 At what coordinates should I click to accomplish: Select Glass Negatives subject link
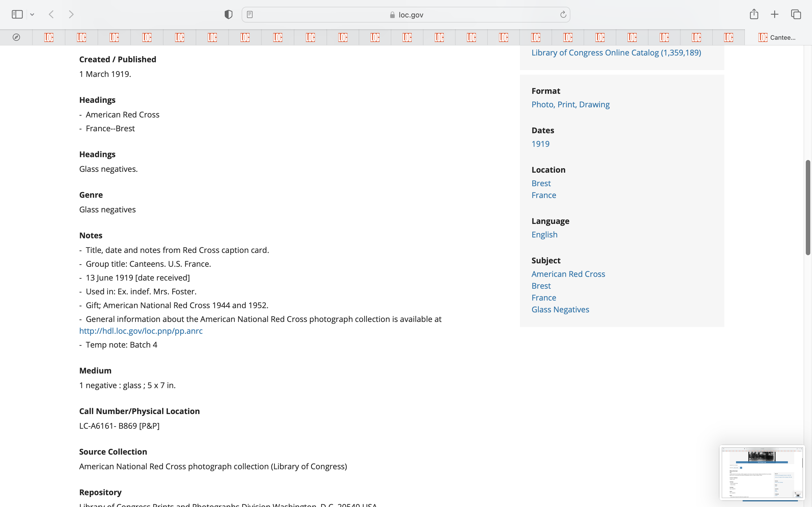tap(560, 310)
